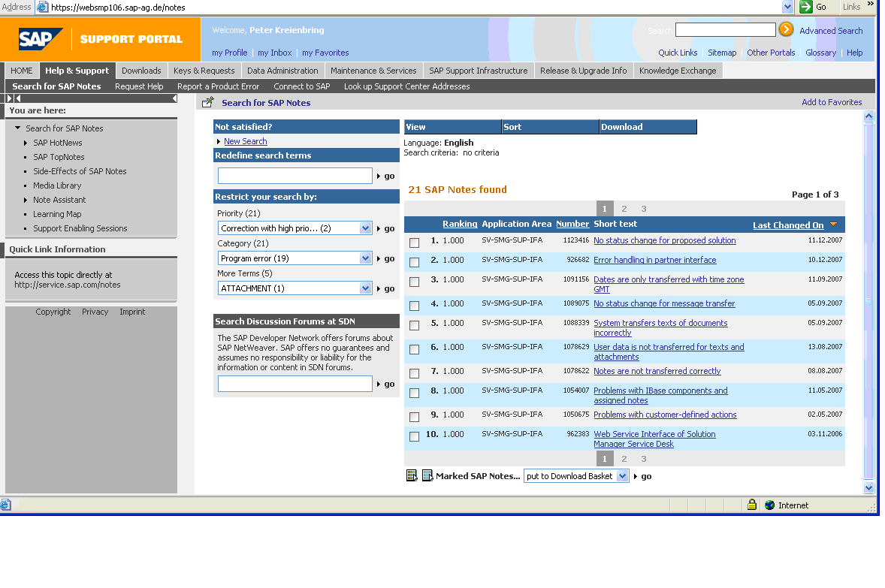
Task: Click the navigation panel toggle icon pair
Action: pyautogui.click(x=14, y=98)
